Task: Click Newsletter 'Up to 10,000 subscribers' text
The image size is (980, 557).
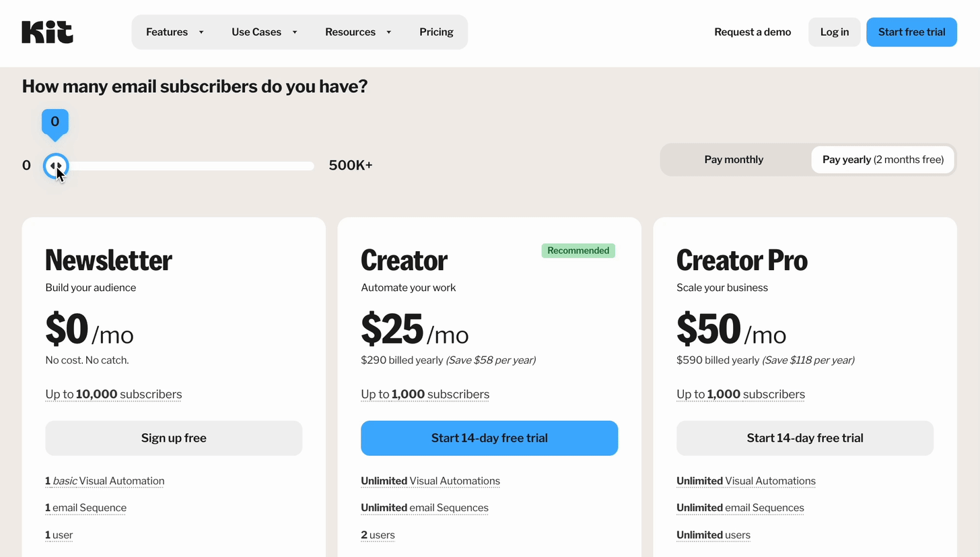Action: click(x=114, y=394)
